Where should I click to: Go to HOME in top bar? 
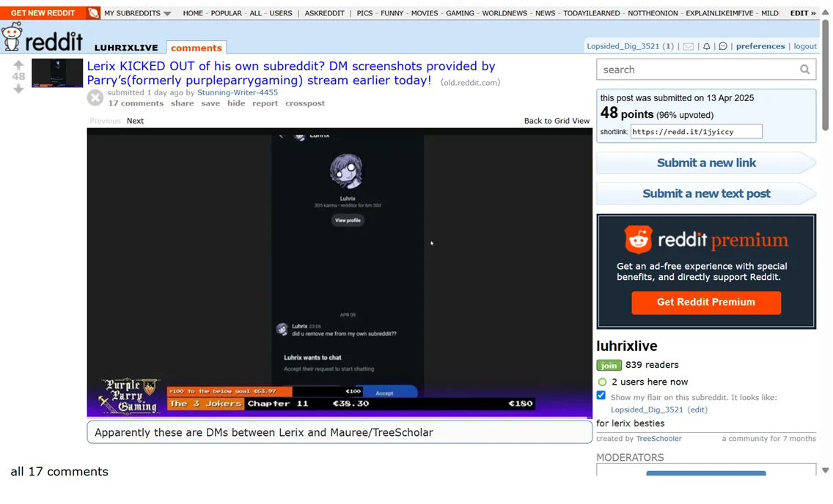pos(193,13)
